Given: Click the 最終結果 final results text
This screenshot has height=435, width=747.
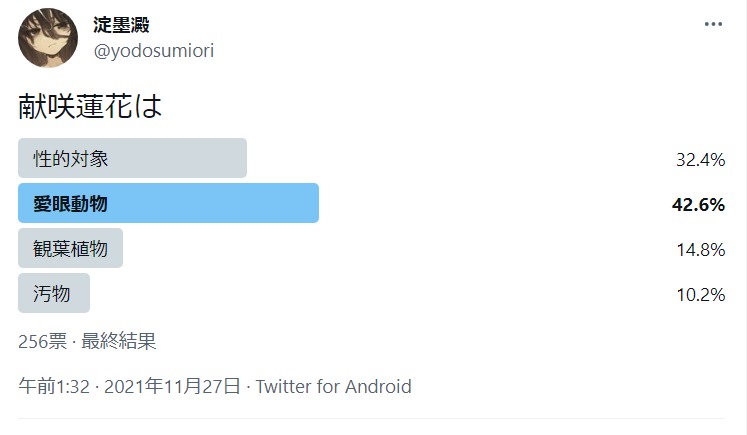Looking at the screenshot, I should [x=119, y=342].
